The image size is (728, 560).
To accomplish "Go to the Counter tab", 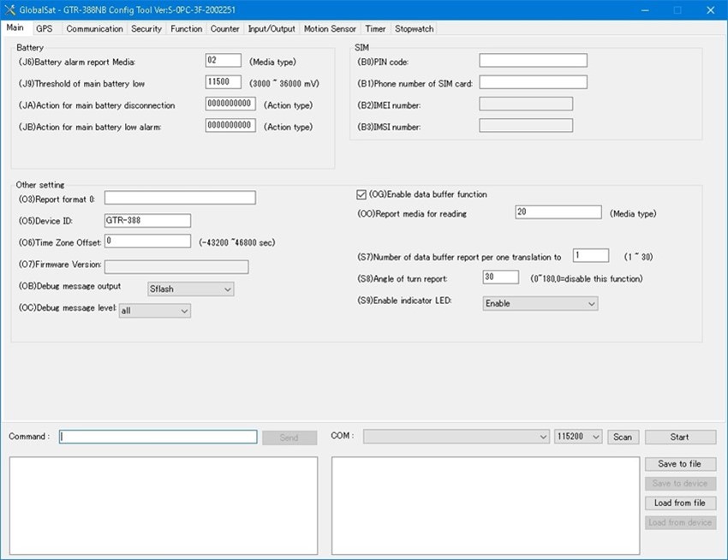I will [x=224, y=29].
